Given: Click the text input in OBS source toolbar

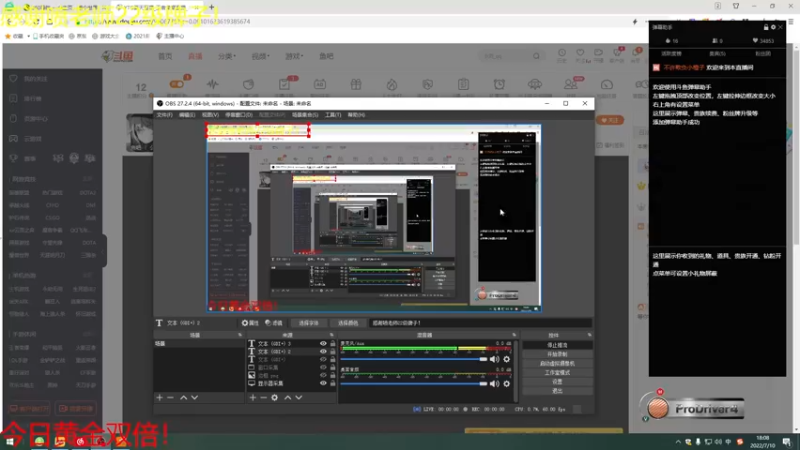Looking at the screenshot, I should pyautogui.click(x=481, y=323).
